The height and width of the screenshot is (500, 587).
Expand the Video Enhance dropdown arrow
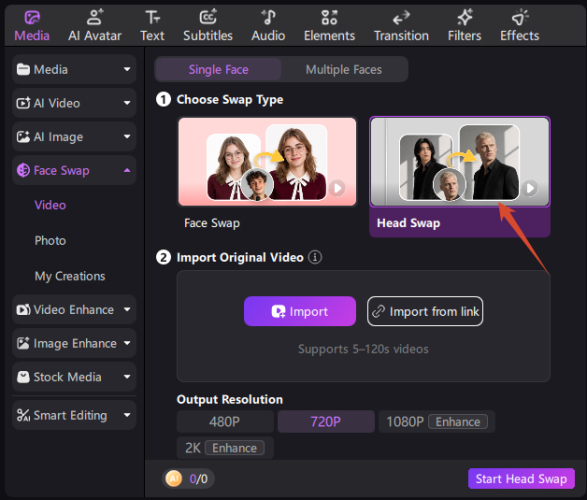(x=127, y=310)
